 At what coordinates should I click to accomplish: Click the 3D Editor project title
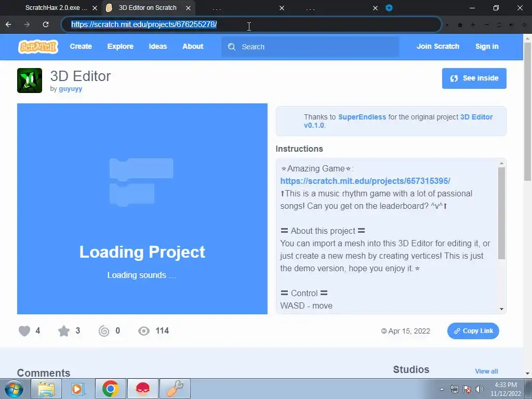pyautogui.click(x=81, y=76)
